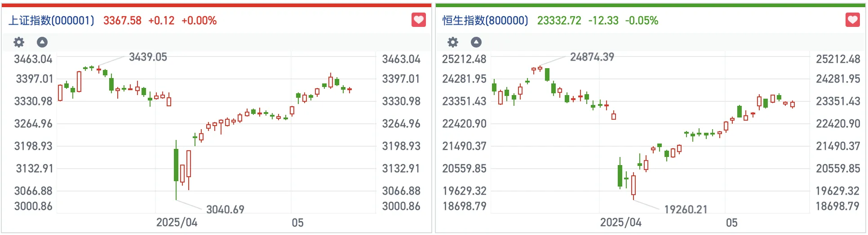The image size is (868, 235).
Task: Click the -12.33 point change value
Action: 603,21
